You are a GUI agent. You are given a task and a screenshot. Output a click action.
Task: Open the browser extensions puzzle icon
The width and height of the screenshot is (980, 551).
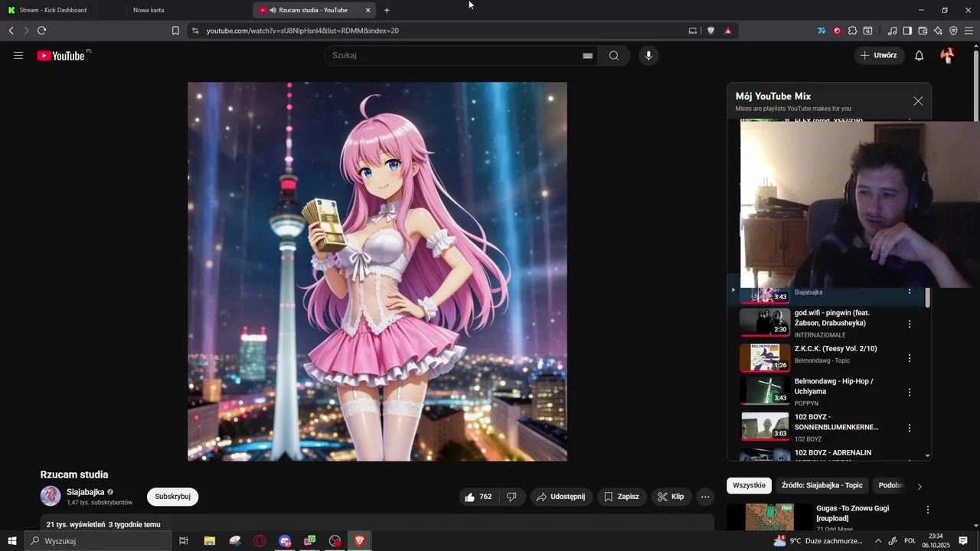tap(852, 31)
